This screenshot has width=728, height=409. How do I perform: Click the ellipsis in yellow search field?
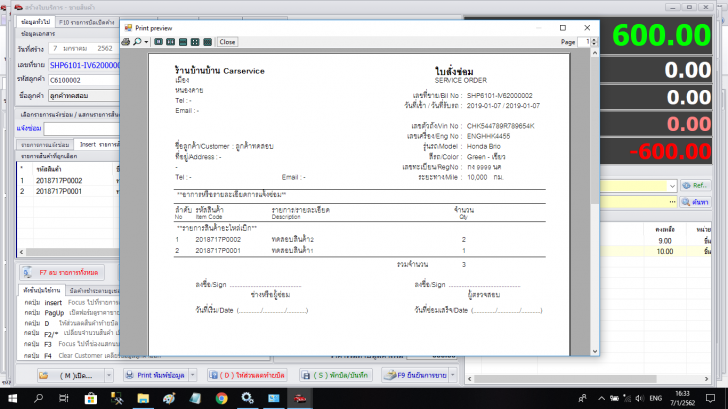672,202
